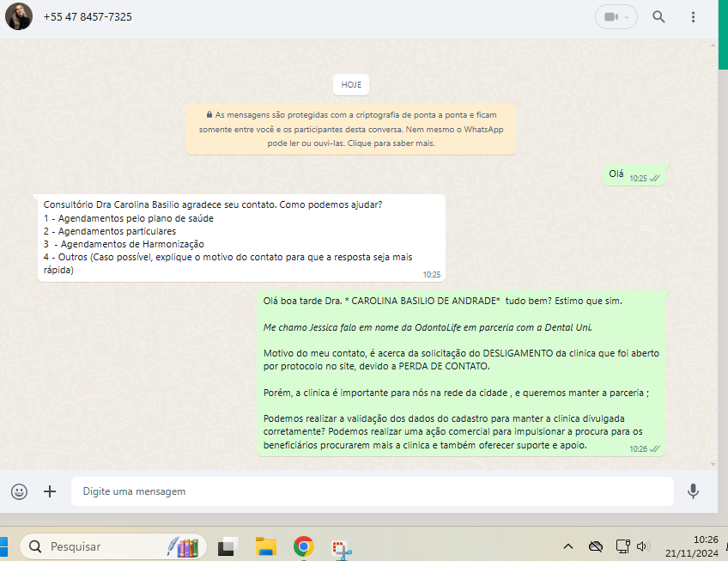The height and width of the screenshot is (561, 728).
Task: Start a video call from the header
Action: tap(610, 16)
